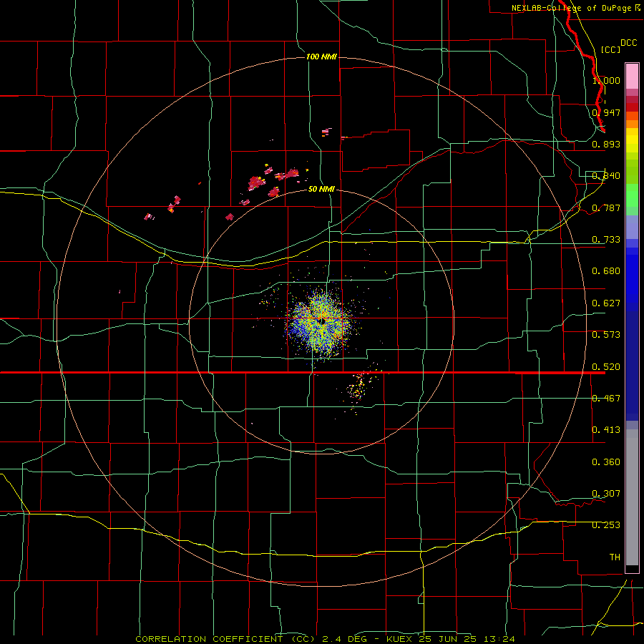Screen dimensions: 644x644
Task: Select CORRELATION COEFFICIENT (CC) caption text
Action: tap(225, 639)
